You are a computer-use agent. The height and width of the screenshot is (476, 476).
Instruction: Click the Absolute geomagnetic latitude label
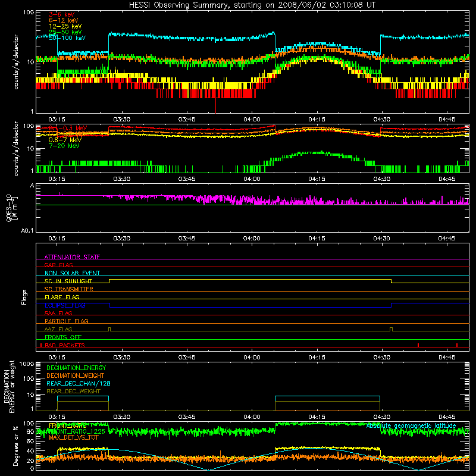click(411, 426)
